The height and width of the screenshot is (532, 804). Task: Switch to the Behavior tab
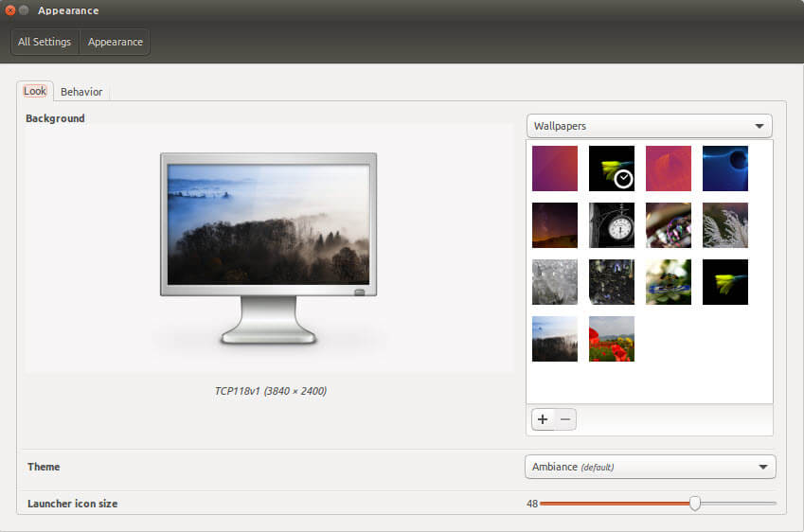[x=81, y=92]
